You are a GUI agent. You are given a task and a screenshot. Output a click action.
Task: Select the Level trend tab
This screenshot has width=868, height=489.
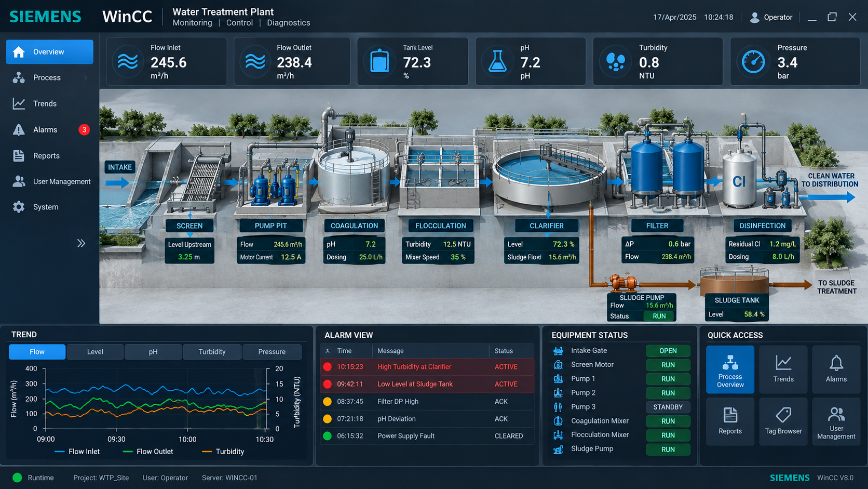click(x=95, y=352)
